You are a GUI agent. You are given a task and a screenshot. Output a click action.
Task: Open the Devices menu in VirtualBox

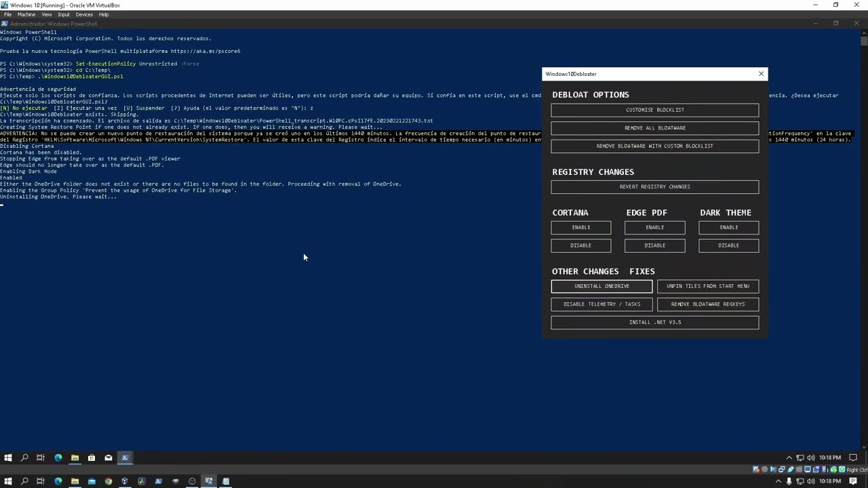[x=84, y=14]
